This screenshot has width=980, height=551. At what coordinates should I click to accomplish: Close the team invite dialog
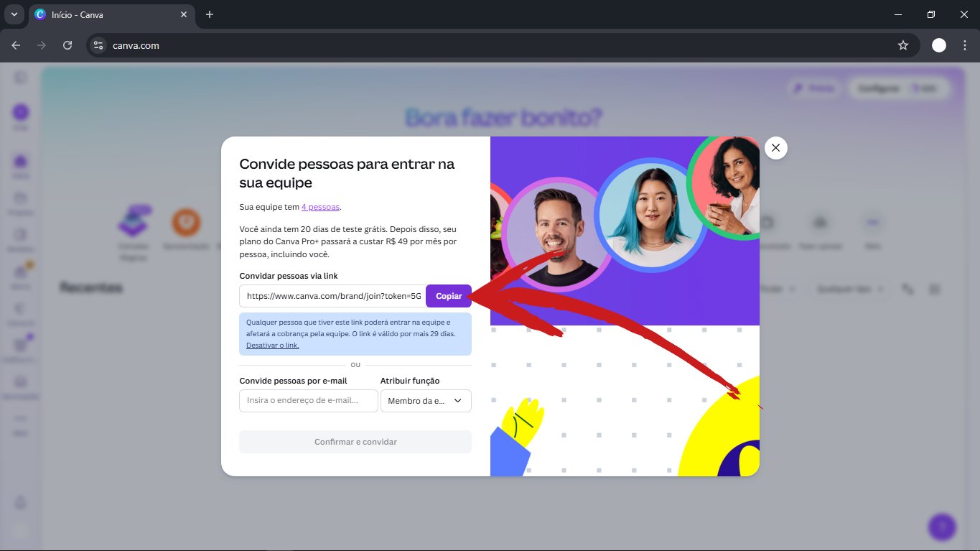(x=776, y=148)
